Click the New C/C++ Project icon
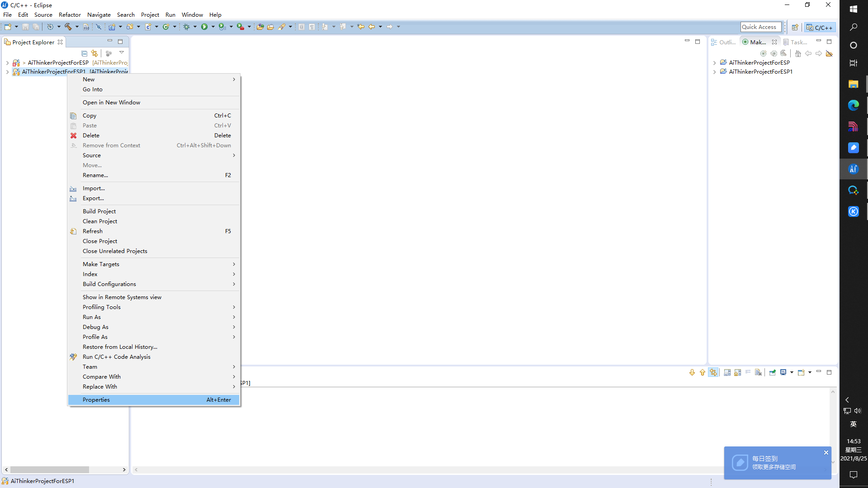This screenshot has width=868, height=488. click(112, 27)
